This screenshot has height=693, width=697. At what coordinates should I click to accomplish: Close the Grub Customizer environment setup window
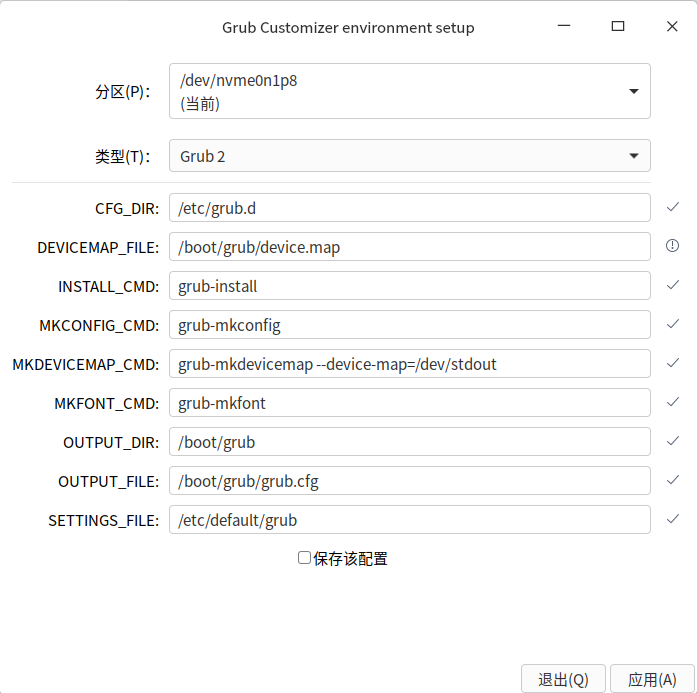coord(672,26)
